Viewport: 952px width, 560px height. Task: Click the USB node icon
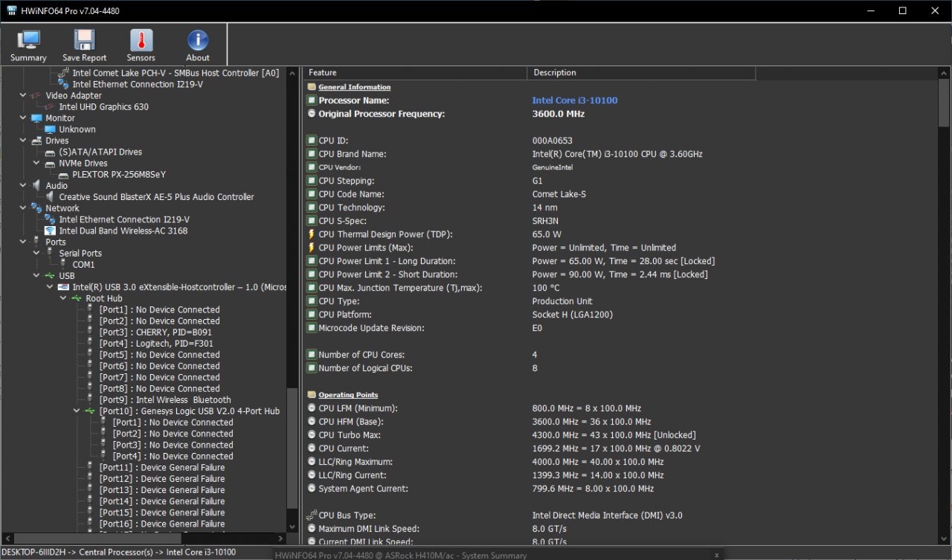point(51,276)
